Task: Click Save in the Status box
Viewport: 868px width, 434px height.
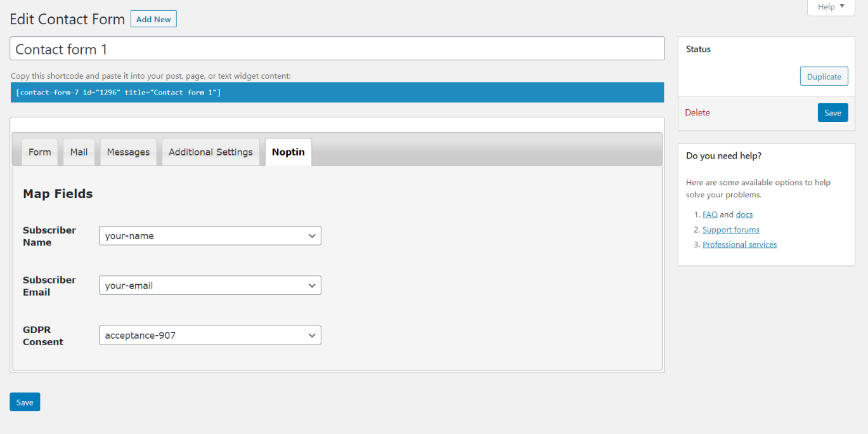Action: [x=832, y=113]
